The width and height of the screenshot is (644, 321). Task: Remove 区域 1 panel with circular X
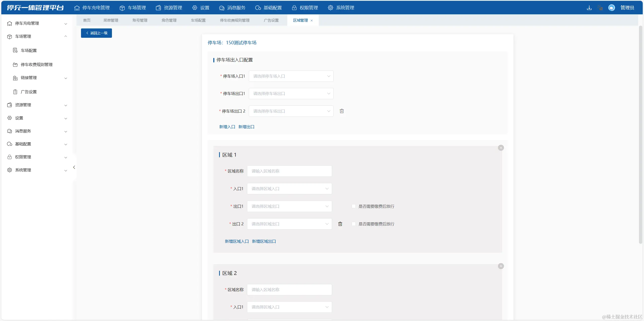pyautogui.click(x=501, y=148)
